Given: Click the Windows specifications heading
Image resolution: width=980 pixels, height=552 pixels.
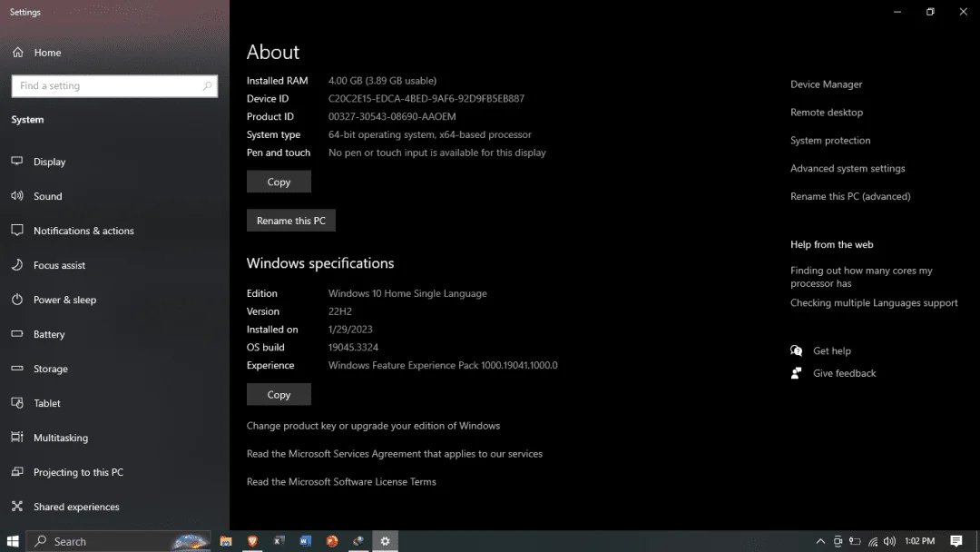Looking at the screenshot, I should (320, 263).
